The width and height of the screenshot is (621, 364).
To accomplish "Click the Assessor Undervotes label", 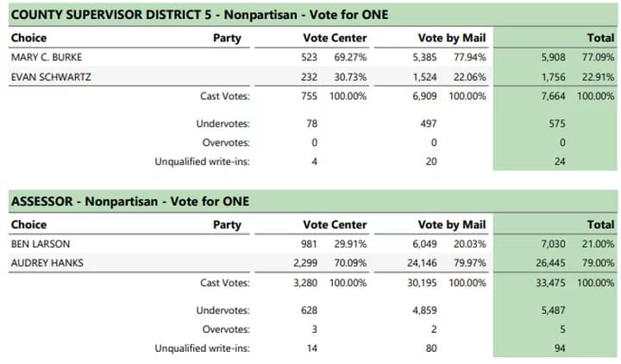I will 223,311.
